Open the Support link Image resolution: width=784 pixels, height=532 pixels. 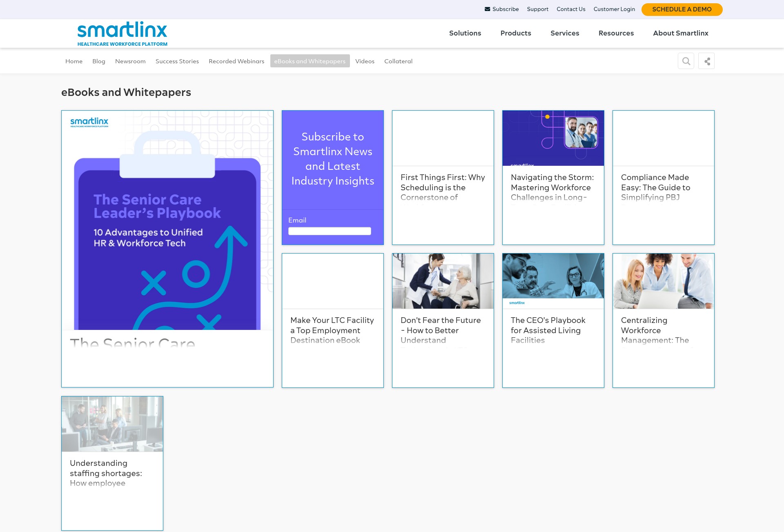[537, 9]
